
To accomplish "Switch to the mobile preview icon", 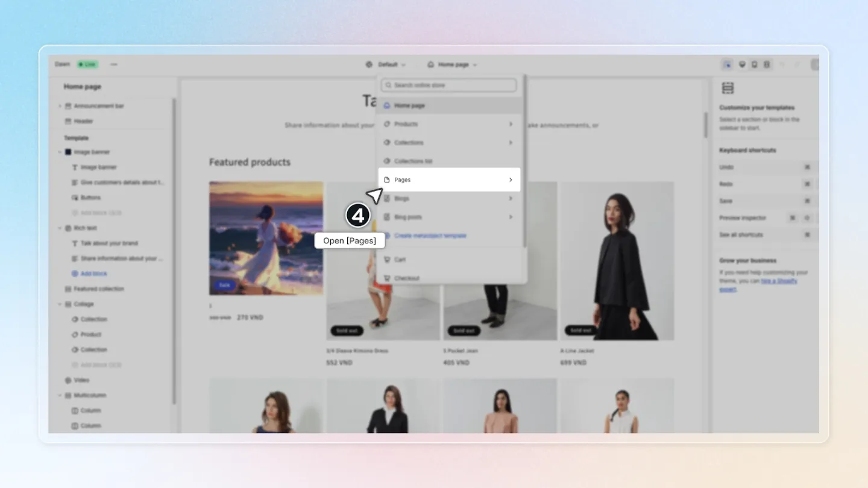I will coord(754,64).
